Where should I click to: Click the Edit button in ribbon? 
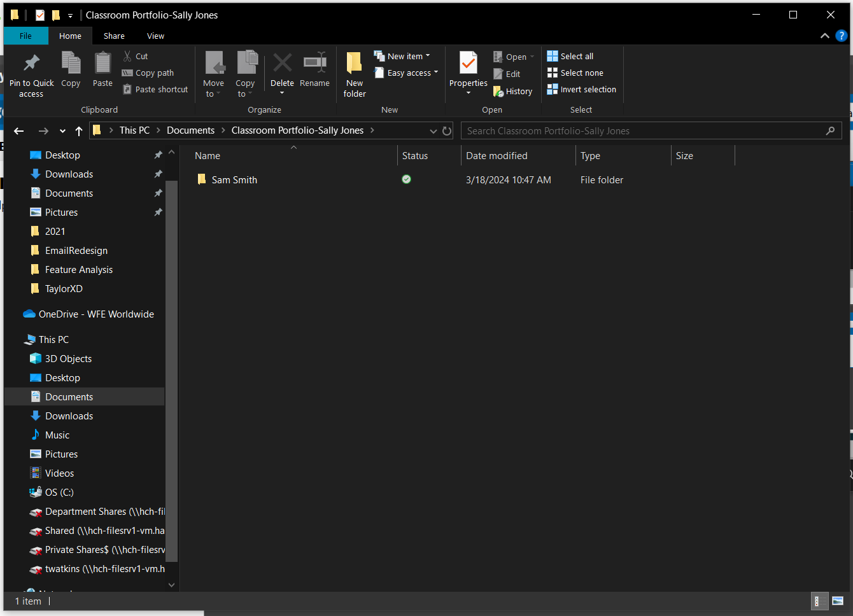coord(507,74)
